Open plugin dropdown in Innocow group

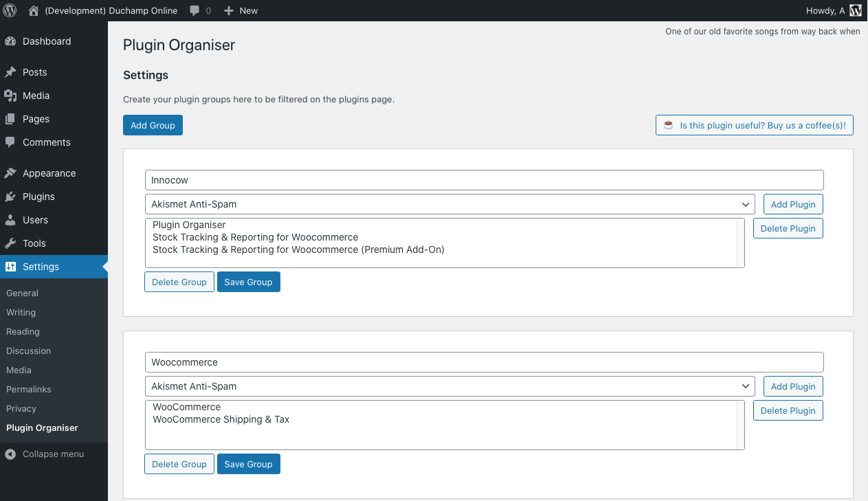click(x=450, y=204)
